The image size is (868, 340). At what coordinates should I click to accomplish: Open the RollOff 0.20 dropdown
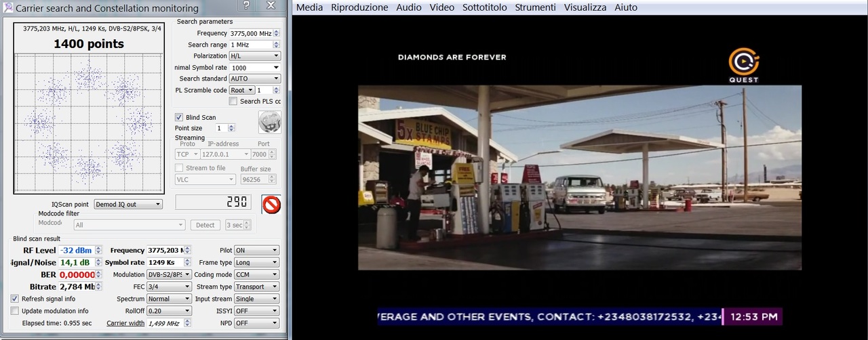click(169, 311)
